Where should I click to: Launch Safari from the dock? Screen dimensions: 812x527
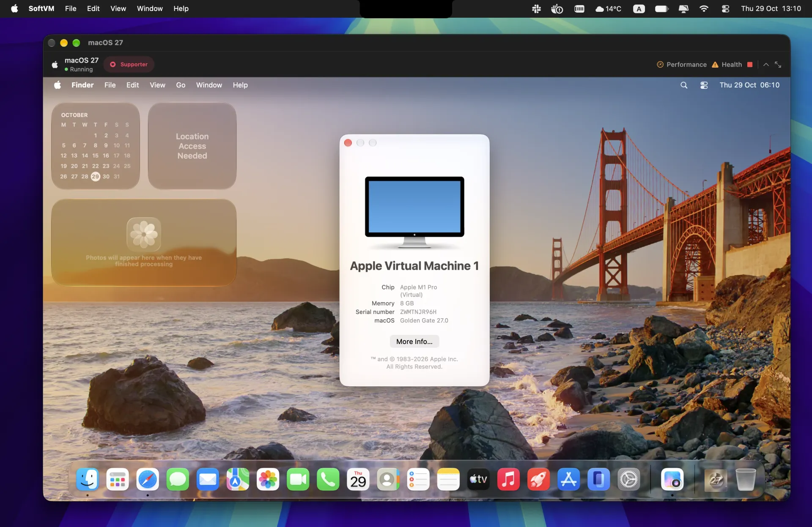click(x=148, y=479)
